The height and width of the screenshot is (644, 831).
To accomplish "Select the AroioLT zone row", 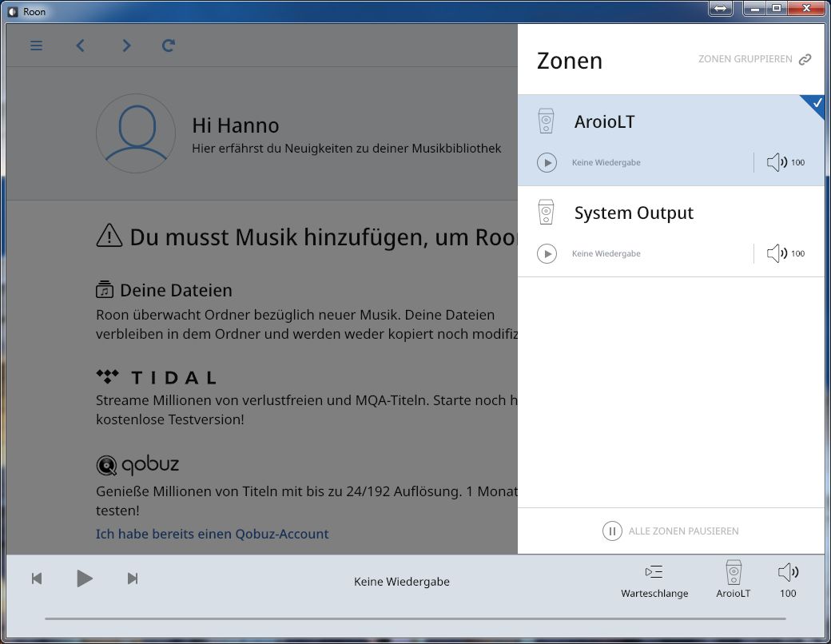I will point(671,141).
